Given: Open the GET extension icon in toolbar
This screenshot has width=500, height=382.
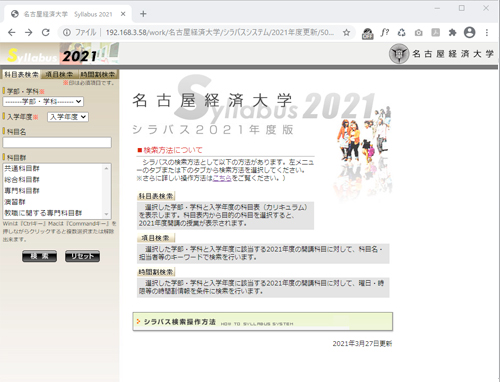Looking at the screenshot, I should pos(367,33).
